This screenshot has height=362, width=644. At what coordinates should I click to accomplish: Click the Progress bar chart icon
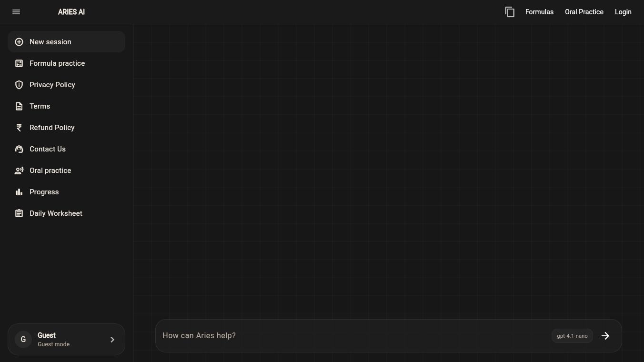[x=19, y=192]
